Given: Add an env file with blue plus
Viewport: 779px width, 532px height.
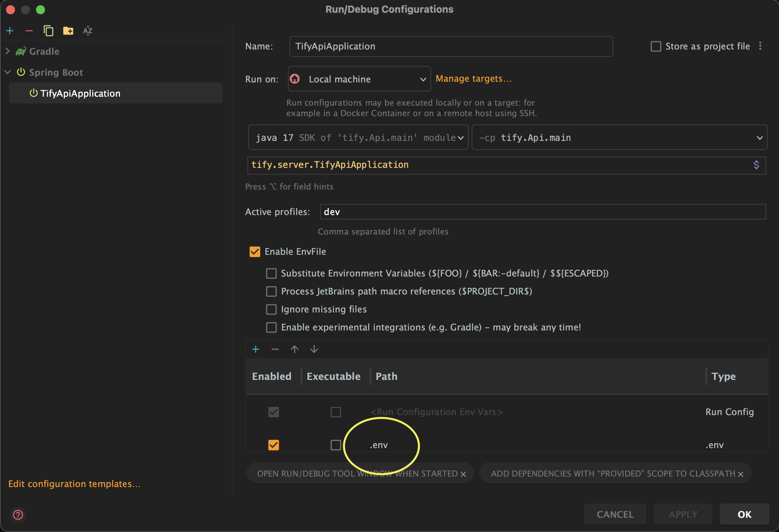Looking at the screenshot, I should pos(256,349).
